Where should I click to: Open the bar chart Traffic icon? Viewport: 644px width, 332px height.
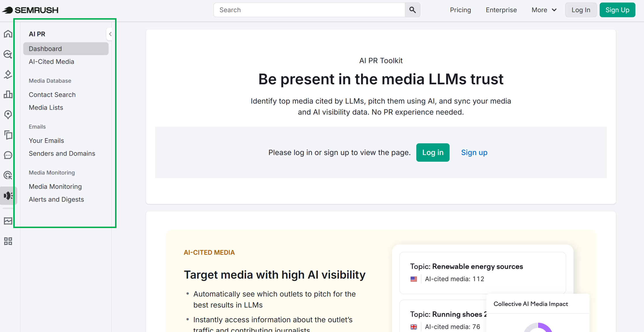(x=8, y=94)
